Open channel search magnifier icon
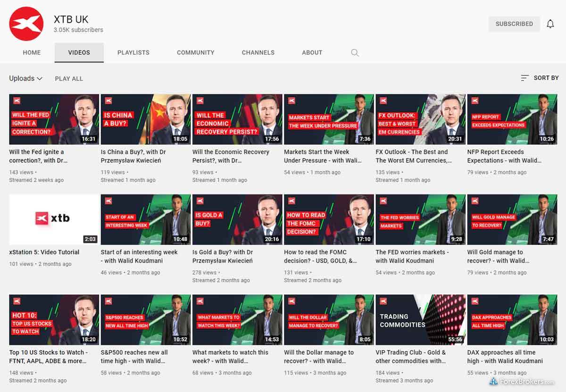566x392 pixels. (355, 53)
